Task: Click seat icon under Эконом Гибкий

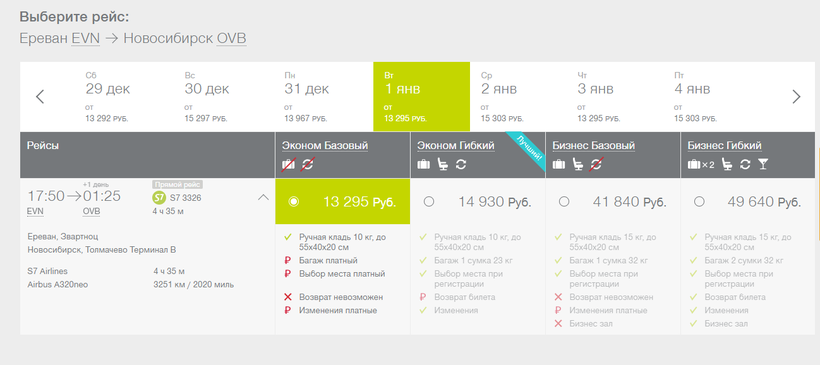Action: (x=443, y=164)
